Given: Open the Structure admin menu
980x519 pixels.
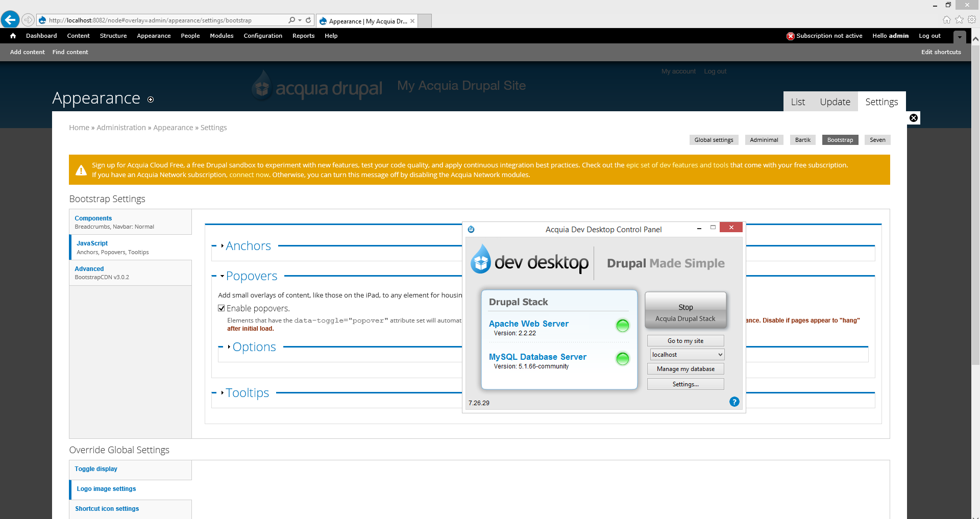Looking at the screenshot, I should coord(113,36).
